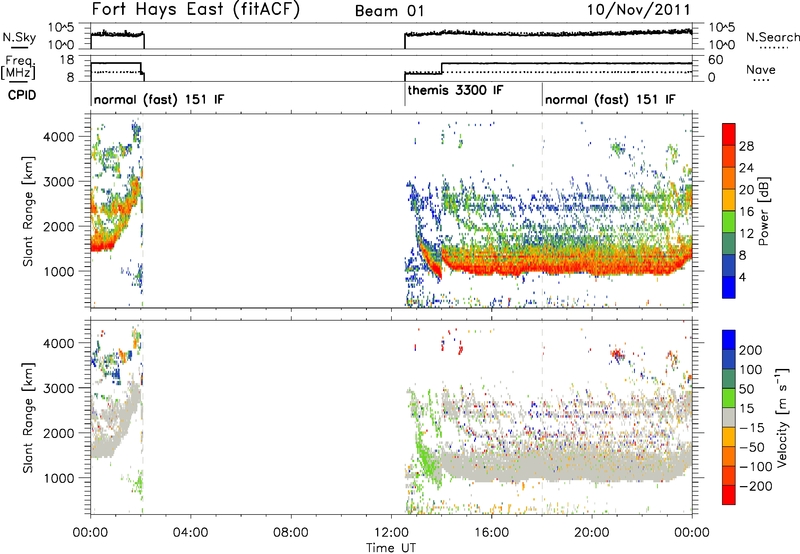
Task: Click the "-200" tick on velocity colorbar
Action: [756, 486]
